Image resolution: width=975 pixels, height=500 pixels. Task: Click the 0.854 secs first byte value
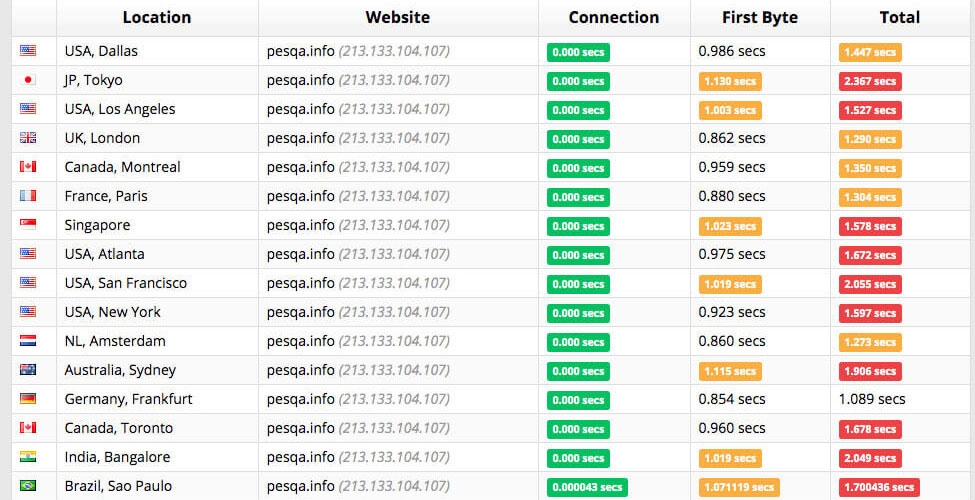(732, 399)
